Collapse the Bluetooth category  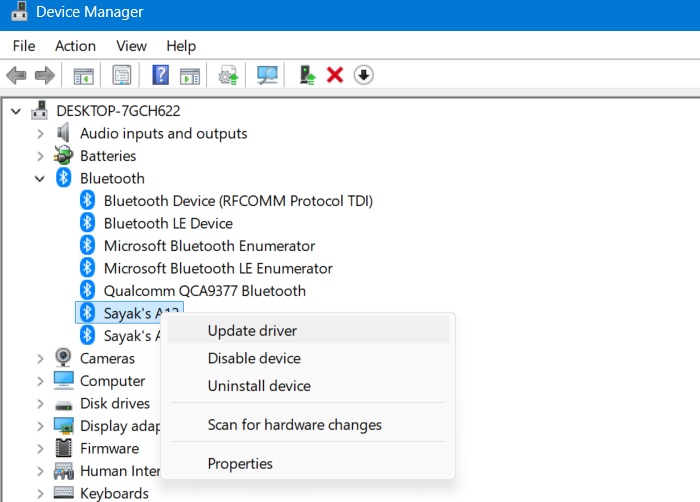point(40,179)
